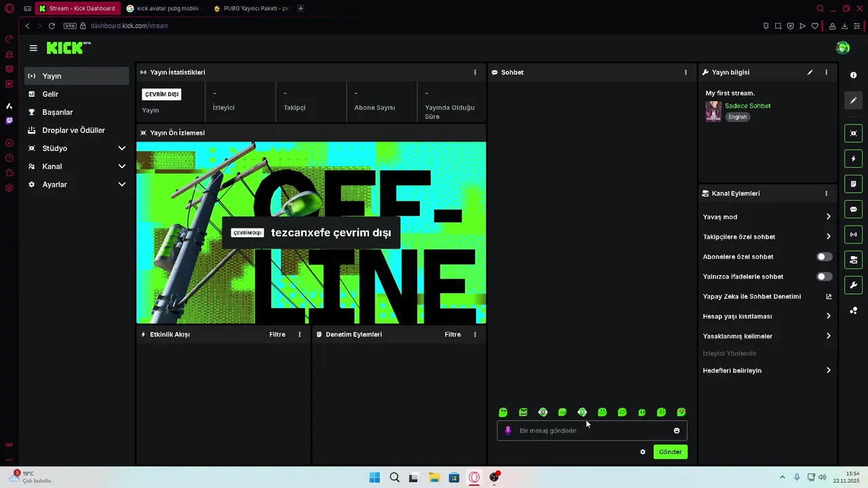Toggle the wrench channel actions icon in sidebar
868x488 pixels.
click(853, 285)
